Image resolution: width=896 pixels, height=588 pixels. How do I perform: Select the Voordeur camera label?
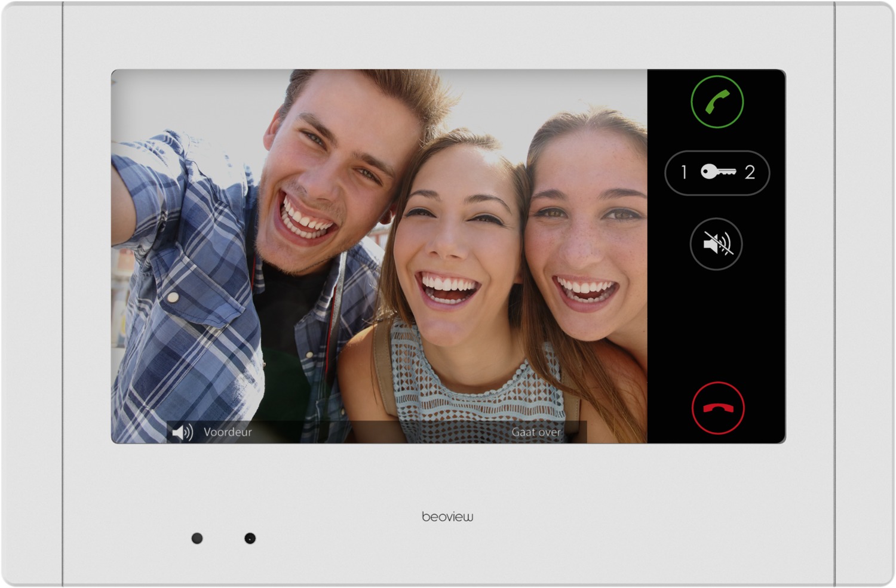(x=228, y=432)
